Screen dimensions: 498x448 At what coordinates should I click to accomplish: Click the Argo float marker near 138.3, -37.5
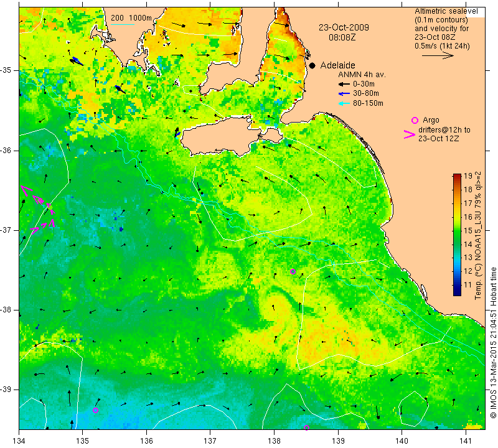coord(293,271)
